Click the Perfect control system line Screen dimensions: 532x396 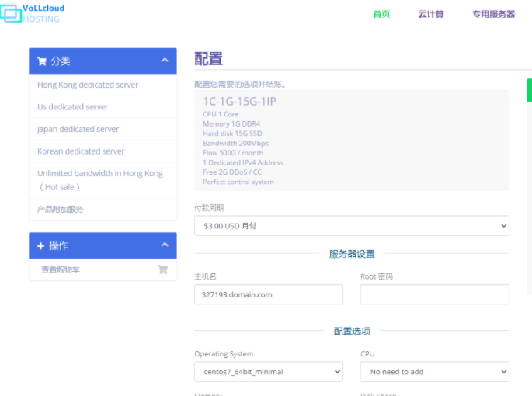click(238, 182)
